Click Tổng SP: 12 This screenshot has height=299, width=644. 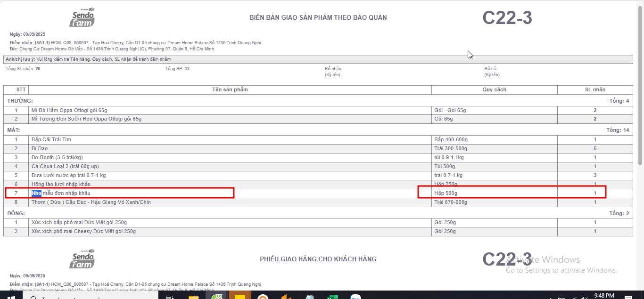[x=177, y=69]
